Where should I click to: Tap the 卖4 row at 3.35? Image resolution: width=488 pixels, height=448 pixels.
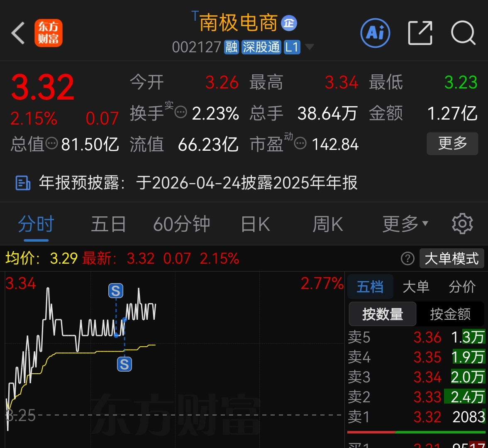point(417,357)
